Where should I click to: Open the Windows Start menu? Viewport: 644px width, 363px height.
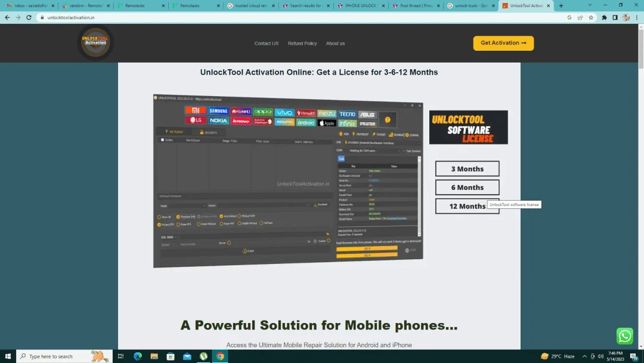[x=8, y=356]
